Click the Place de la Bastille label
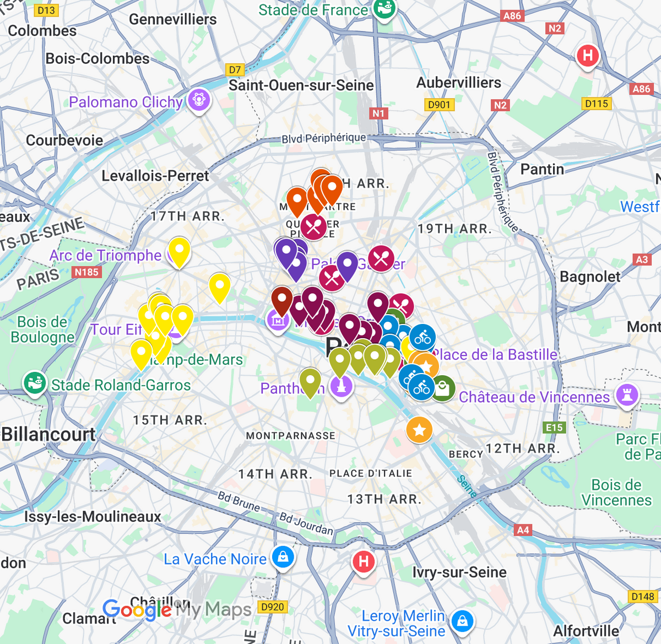Screen dimensions: 661x644 pos(496,354)
